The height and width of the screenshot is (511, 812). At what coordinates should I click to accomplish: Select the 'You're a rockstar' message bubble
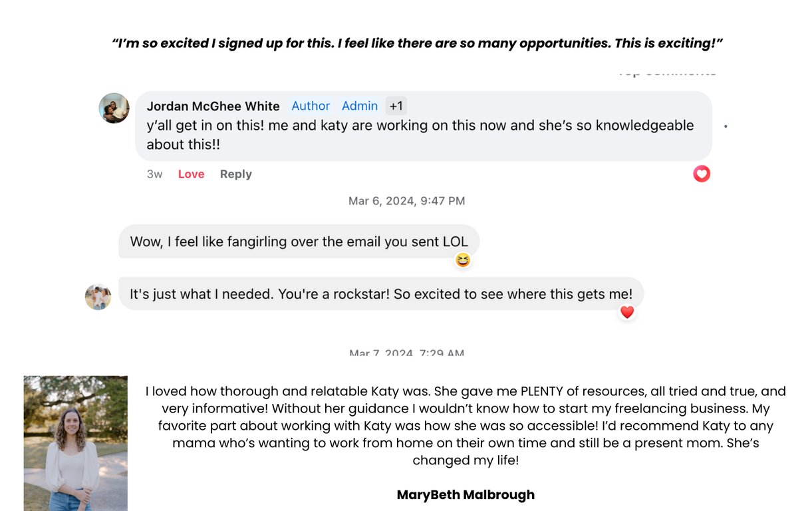pos(381,293)
